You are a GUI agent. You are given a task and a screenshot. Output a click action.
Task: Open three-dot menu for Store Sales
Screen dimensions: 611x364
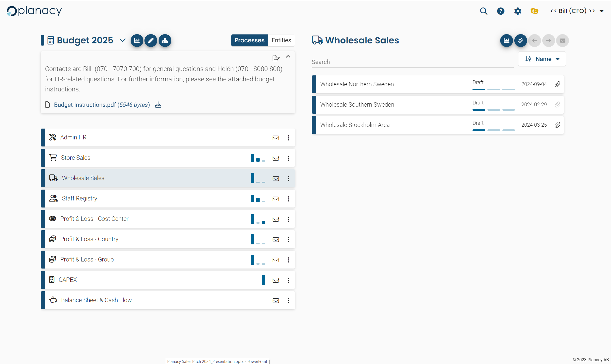pyautogui.click(x=288, y=158)
